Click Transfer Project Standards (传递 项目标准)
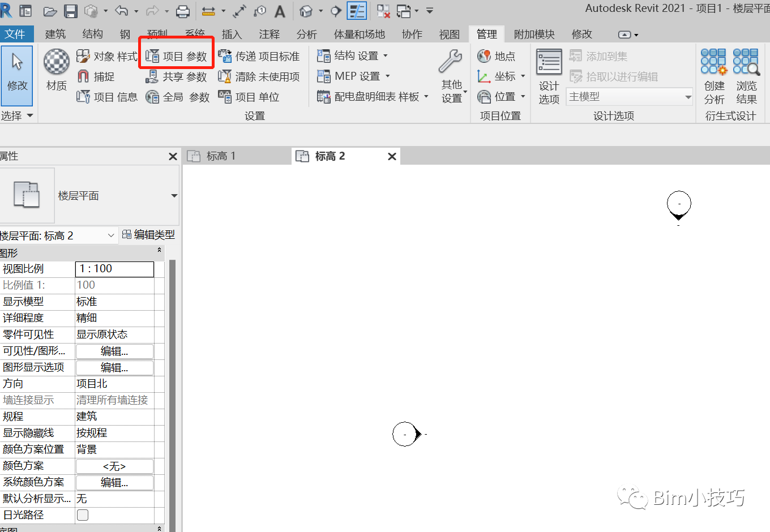This screenshot has width=770, height=532. [x=259, y=56]
